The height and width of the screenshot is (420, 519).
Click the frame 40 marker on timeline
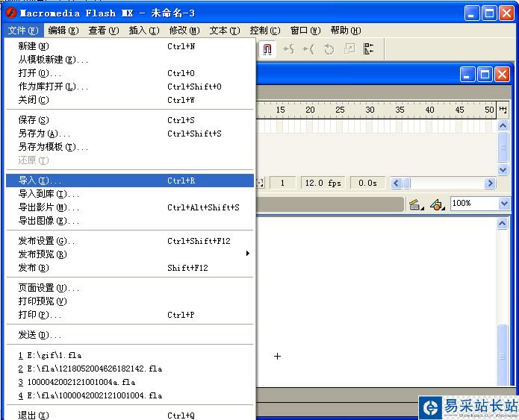[x=429, y=110]
